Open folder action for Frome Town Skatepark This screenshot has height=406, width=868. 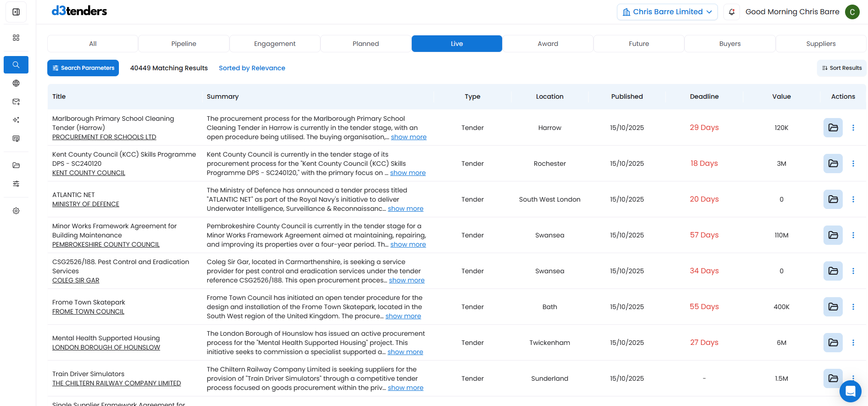coord(833,307)
